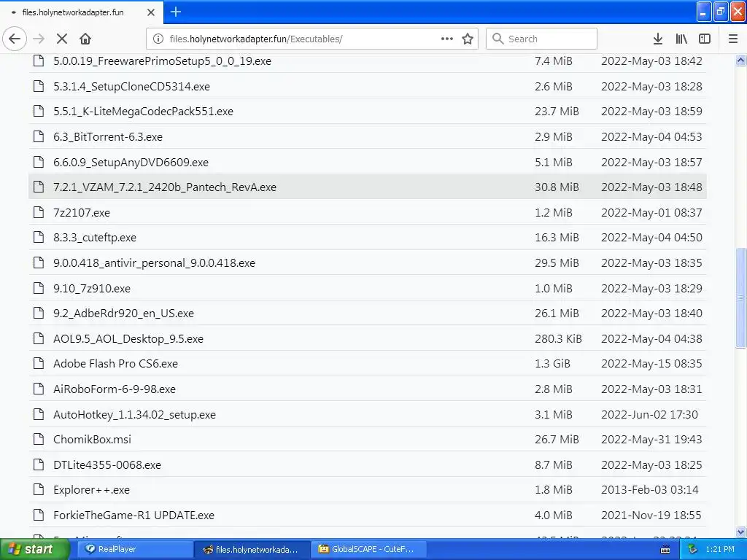Click file icon beside Adobe Flash Pro CS6.exe
The image size is (747, 560).
pyautogui.click(x=39, y=363)
